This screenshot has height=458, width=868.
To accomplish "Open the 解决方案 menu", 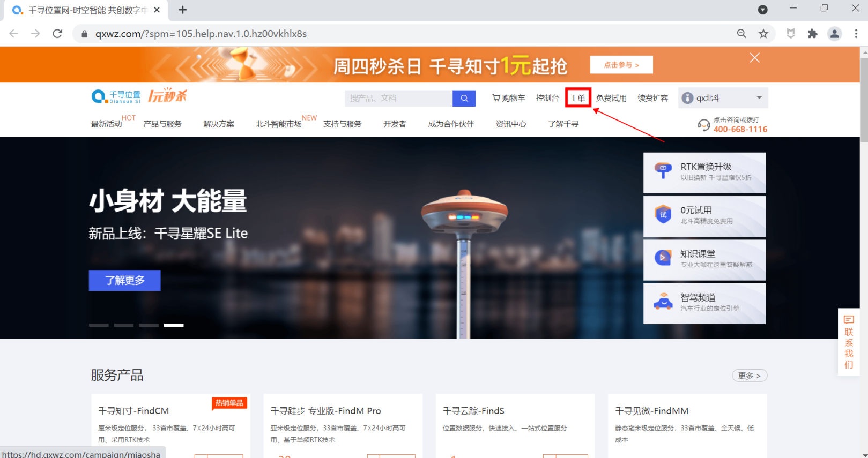I will 219,124.
